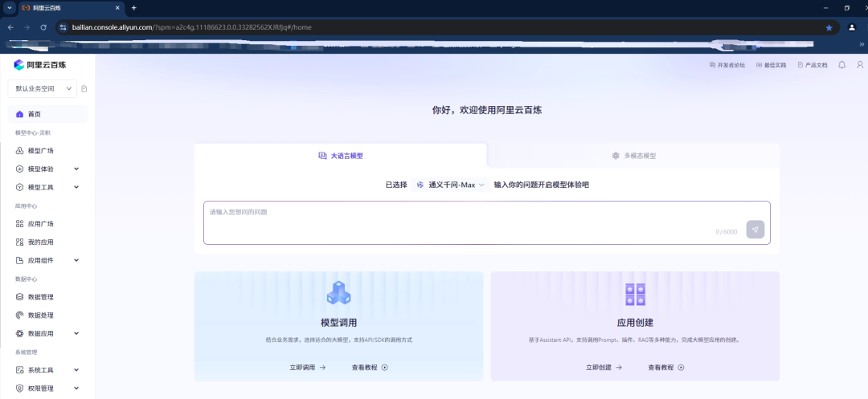Switch to the 多模态模型 tab
This screenshot has width=868, height=399.
pyautogui.click(x=633, y=156)
